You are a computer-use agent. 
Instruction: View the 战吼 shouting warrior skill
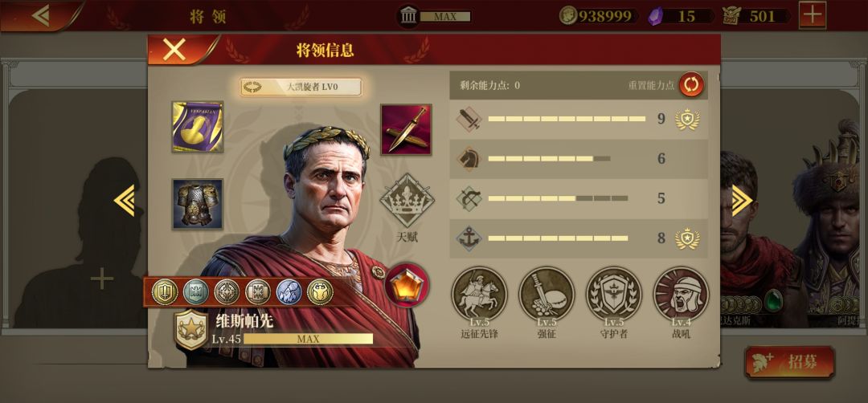click(x=681, y=294)
